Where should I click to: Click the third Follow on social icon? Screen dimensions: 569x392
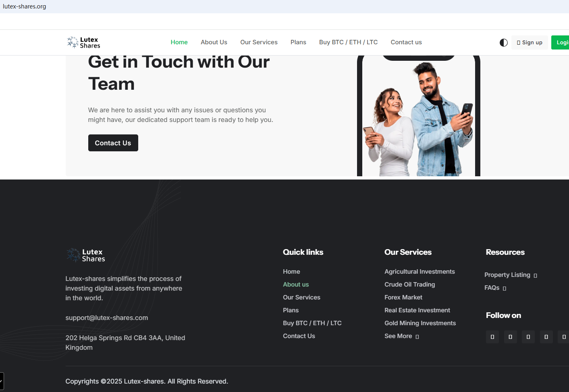pos(528,337)
